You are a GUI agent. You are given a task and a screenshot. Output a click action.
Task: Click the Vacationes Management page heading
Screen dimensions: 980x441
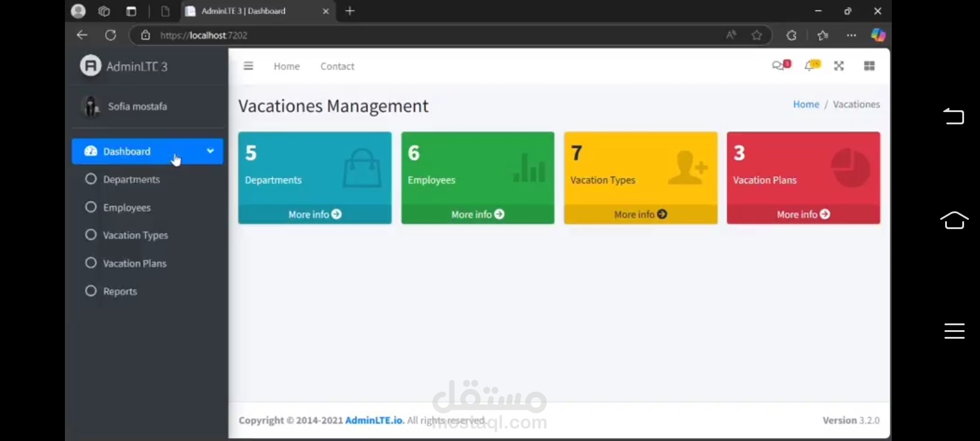333,106
